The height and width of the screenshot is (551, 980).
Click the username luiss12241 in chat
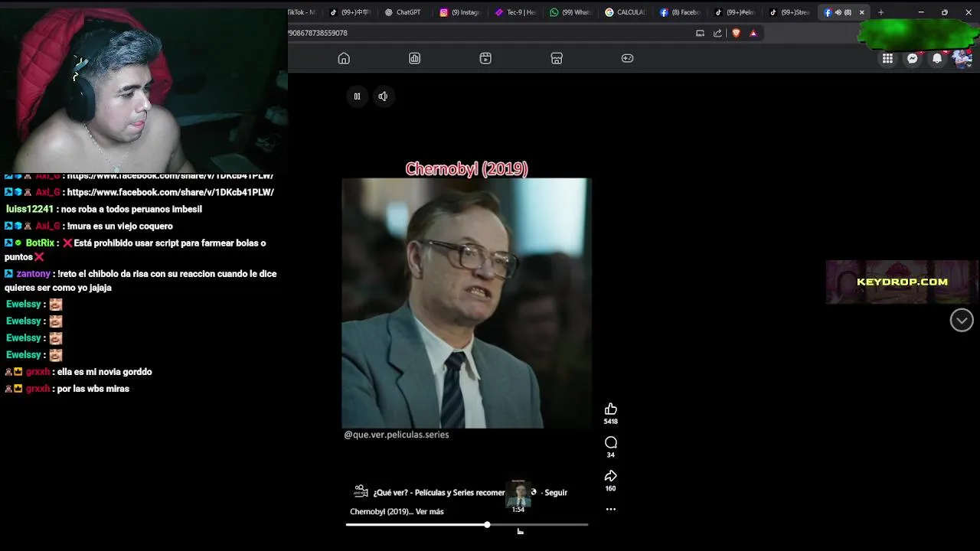pyautogui.click(x=29, y=210)
